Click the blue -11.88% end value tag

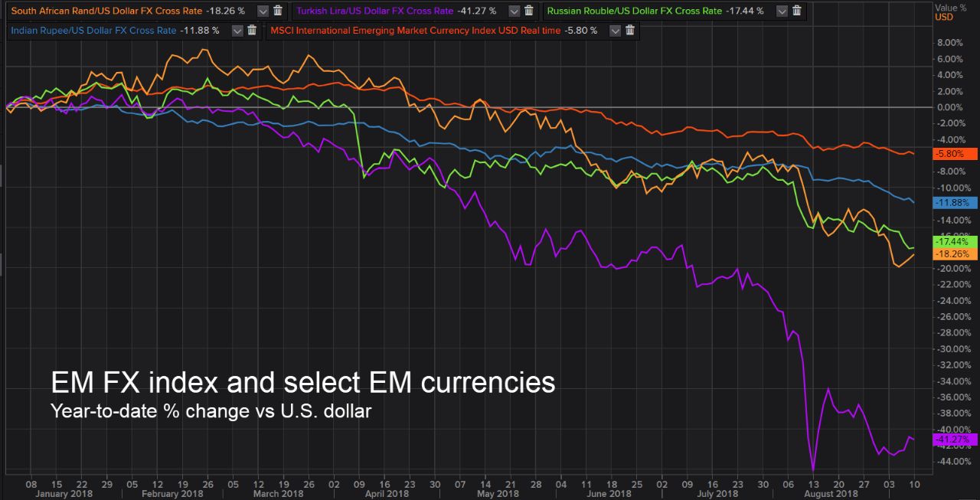coord(955,203)
